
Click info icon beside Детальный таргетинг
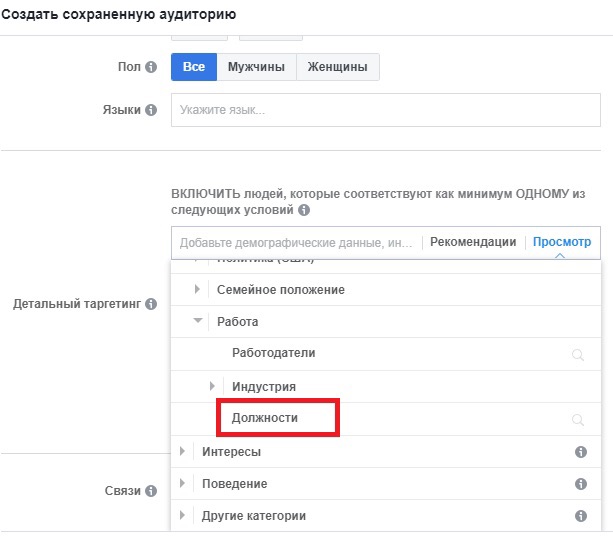[151, 303]
